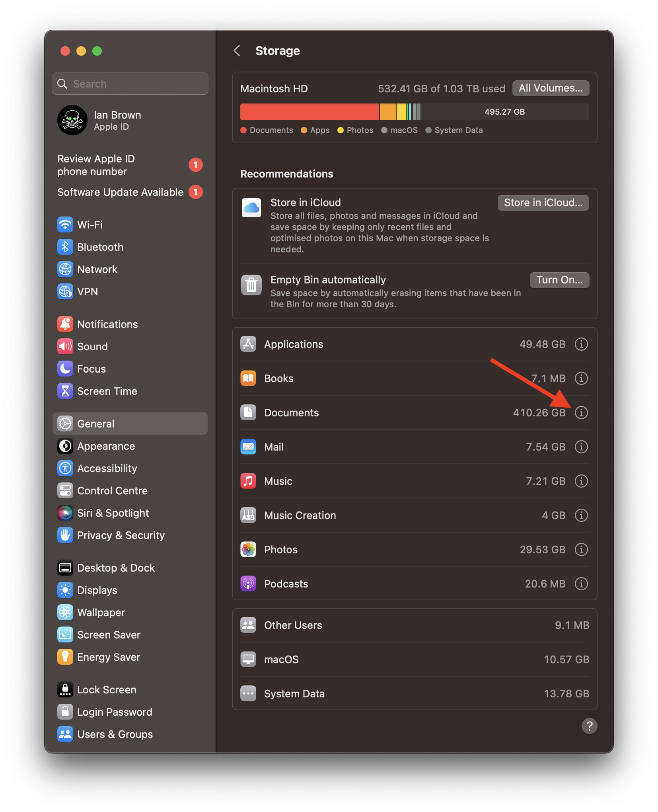Open Privacy & Security settings

point(130,535)
